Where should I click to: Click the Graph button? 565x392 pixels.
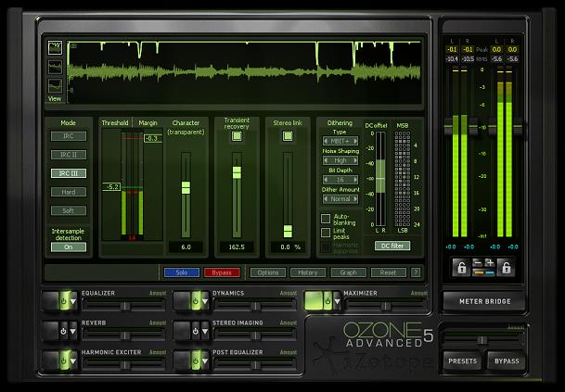pos(348,272)
